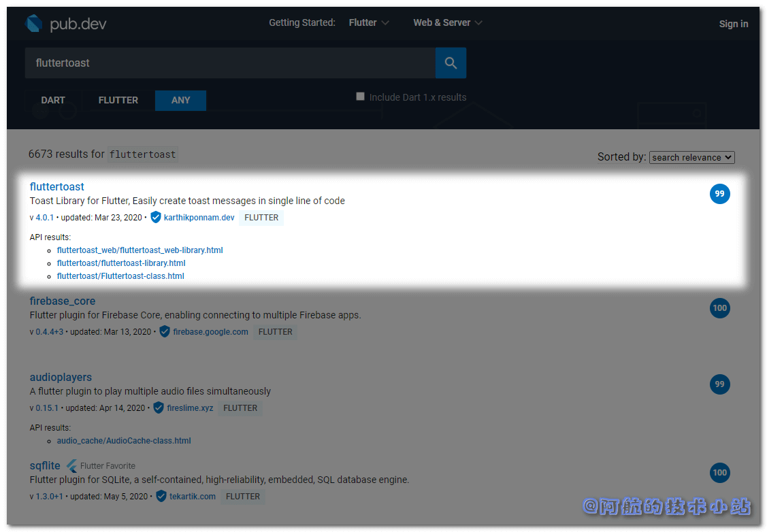Switch to the DART filter tab
767x532 pixels.
[53, 100]
